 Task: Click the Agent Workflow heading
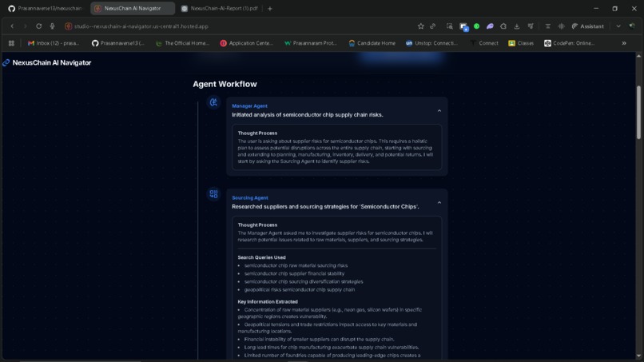[x=225, y=84]
